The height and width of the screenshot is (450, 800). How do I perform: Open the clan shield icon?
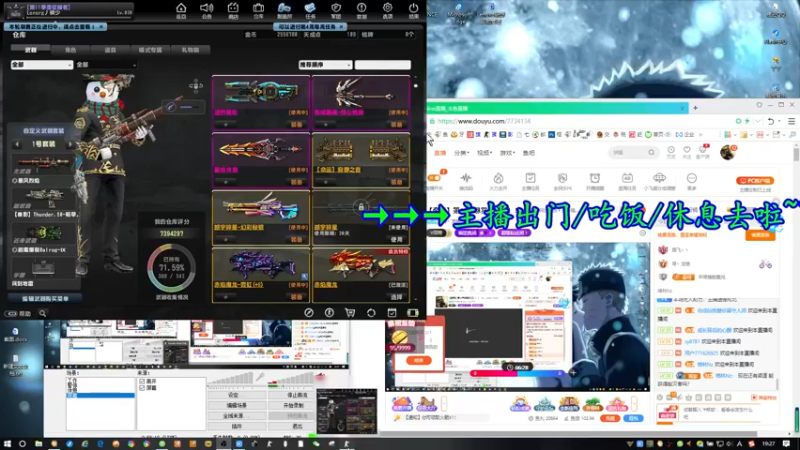[x=336, y=10]
